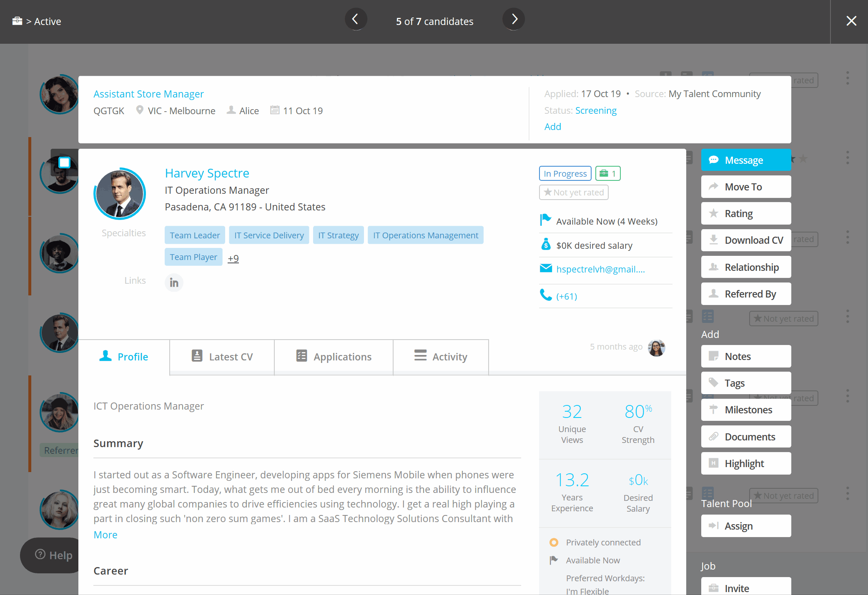Screen dimensions: 868x595
Task: Click the Download CV button
Action: tap(745, 240)
